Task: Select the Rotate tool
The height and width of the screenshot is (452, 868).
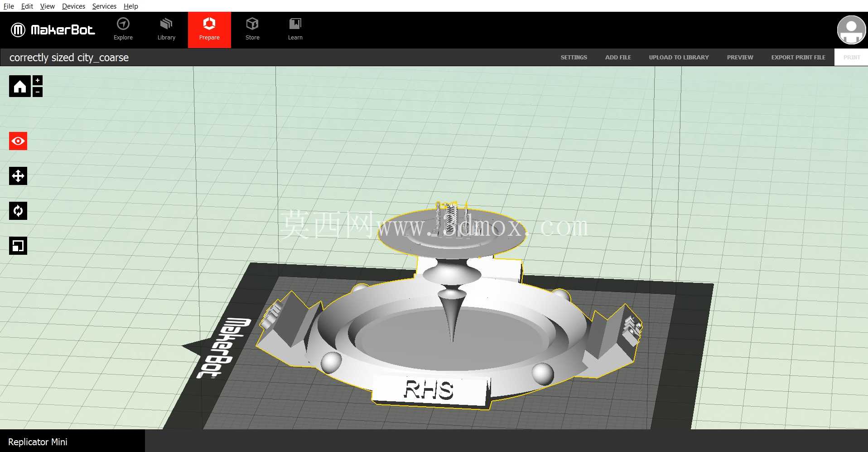Action: [x=18, y=211]
